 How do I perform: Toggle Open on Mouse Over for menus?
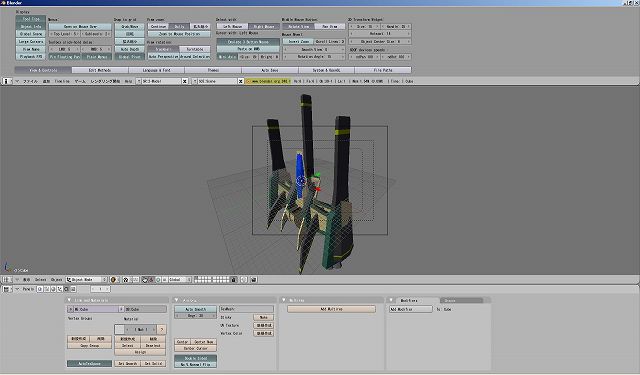pos(80,27)
